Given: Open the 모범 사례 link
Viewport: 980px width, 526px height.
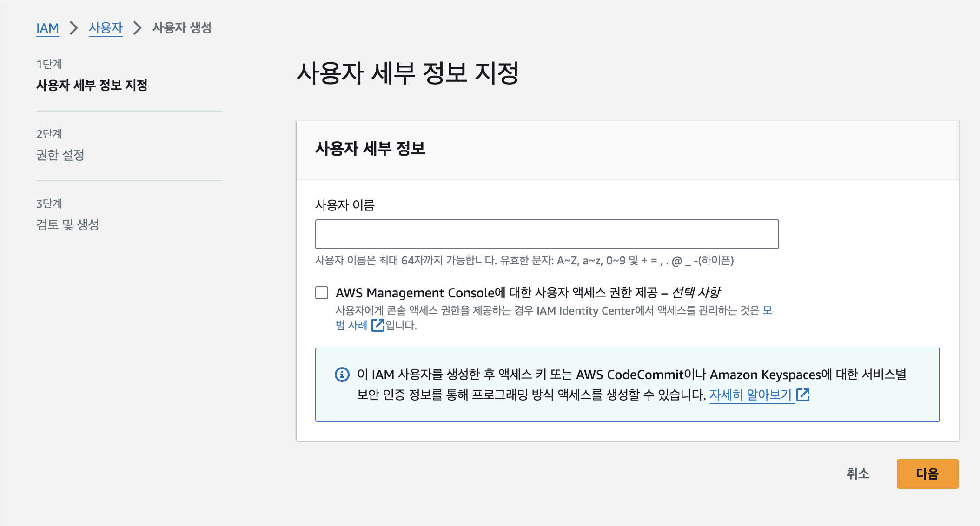Looking at the screenshot, I should (x=351, y=325).
